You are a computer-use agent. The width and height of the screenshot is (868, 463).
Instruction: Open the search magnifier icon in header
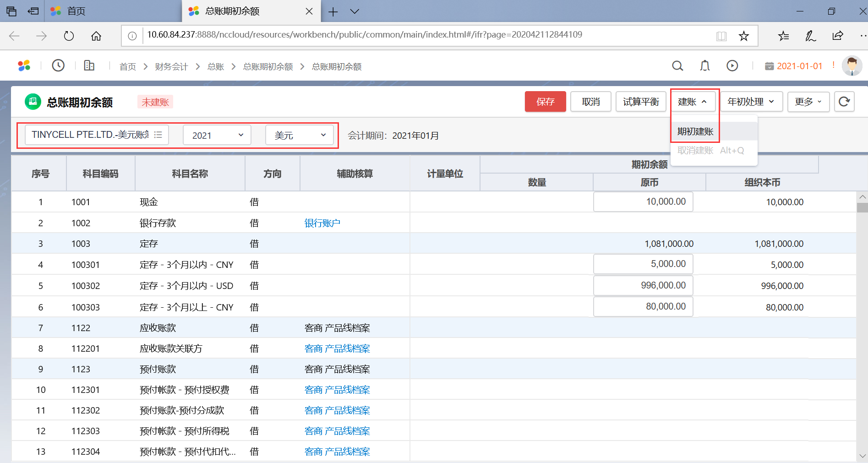click(677, 66)
